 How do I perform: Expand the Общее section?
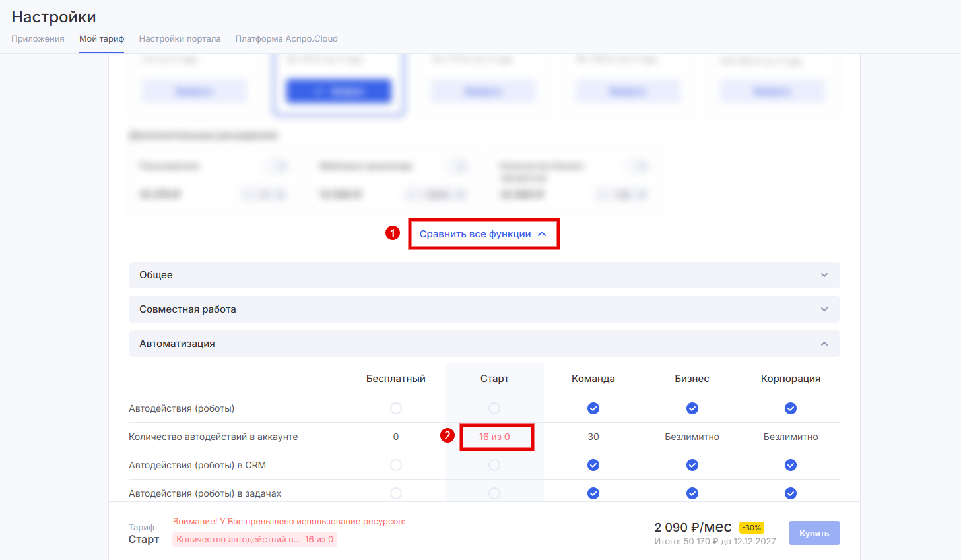tap(484, 275)
